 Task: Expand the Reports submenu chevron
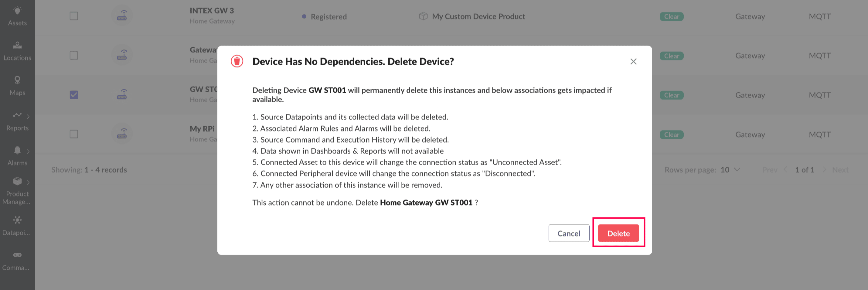point(28,117)
